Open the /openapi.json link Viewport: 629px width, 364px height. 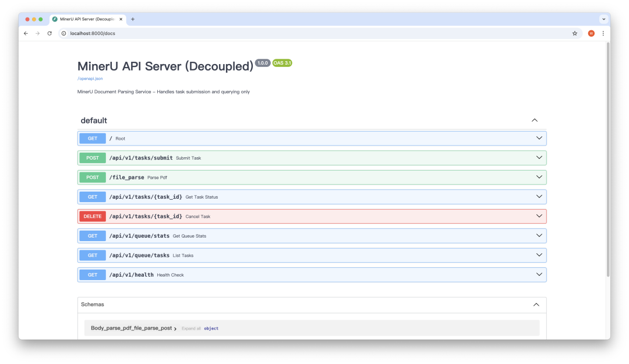click(90, 79)
